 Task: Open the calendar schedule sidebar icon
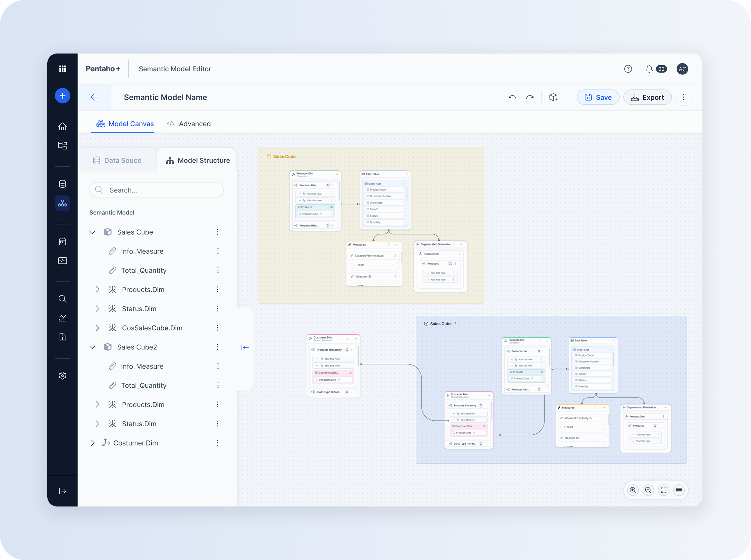[62, 241]
